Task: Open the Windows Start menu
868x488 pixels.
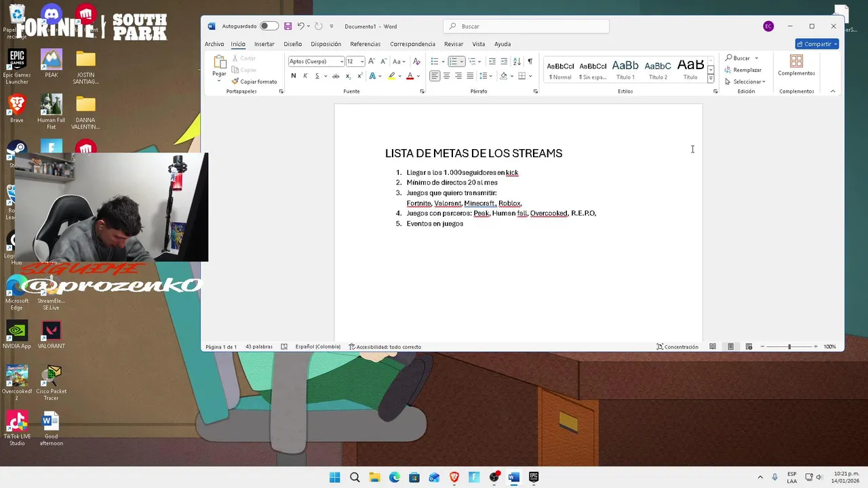Action: tap(335, 477)
